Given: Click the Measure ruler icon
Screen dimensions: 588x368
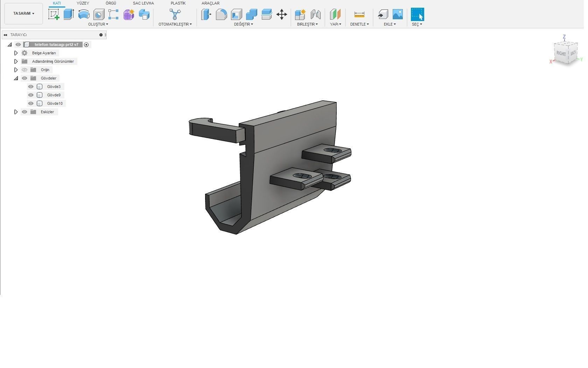Looking at the screenshot, I should [x=359, y=14].
